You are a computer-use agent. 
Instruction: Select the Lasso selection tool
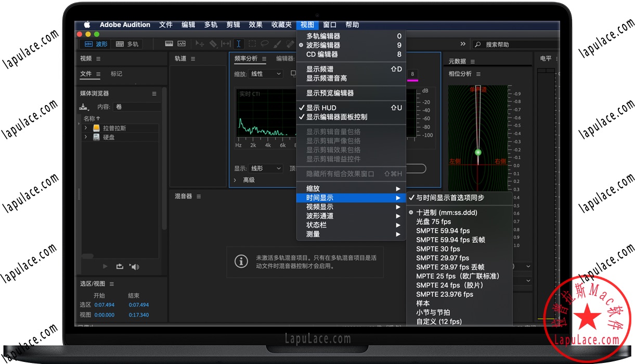[x=265, y=44]
